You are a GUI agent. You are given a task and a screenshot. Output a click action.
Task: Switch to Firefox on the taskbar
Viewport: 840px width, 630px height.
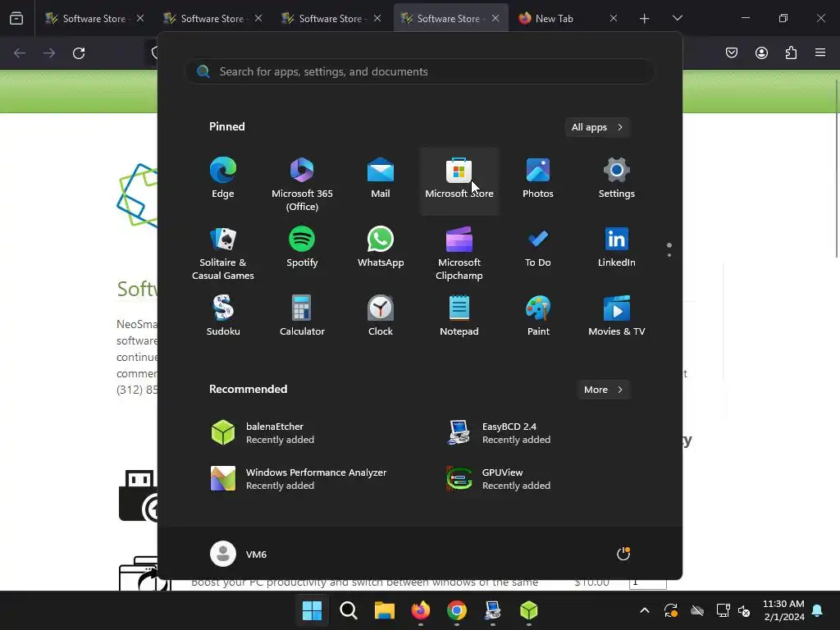(421, 610)
